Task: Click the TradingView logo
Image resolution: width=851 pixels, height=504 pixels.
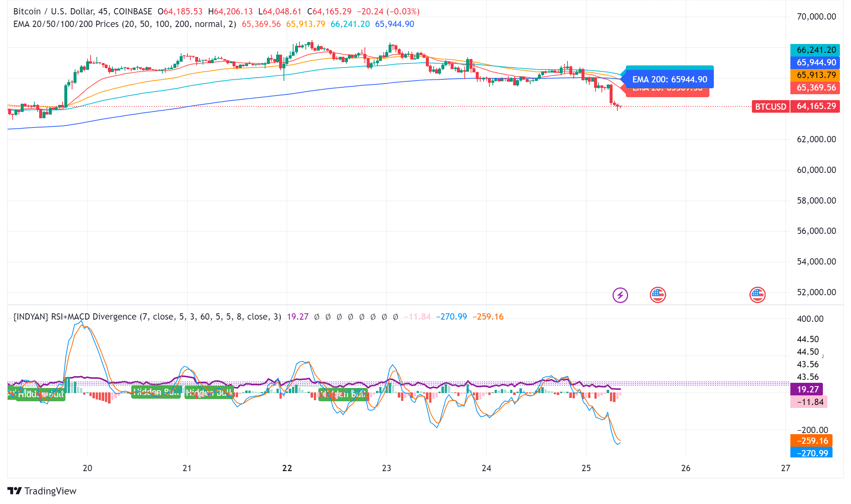Action: [x=41, y=491]
